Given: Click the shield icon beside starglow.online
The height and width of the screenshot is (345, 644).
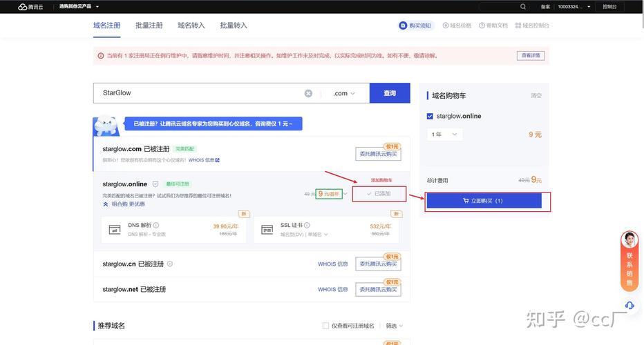Looking at the screenshot, I should click(x=155, y=184).
